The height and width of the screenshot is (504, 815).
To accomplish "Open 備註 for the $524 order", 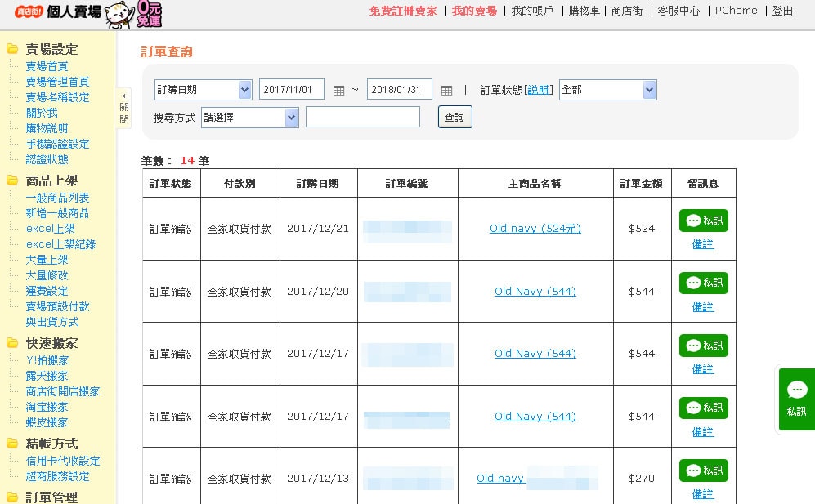I will coord(703,244).
